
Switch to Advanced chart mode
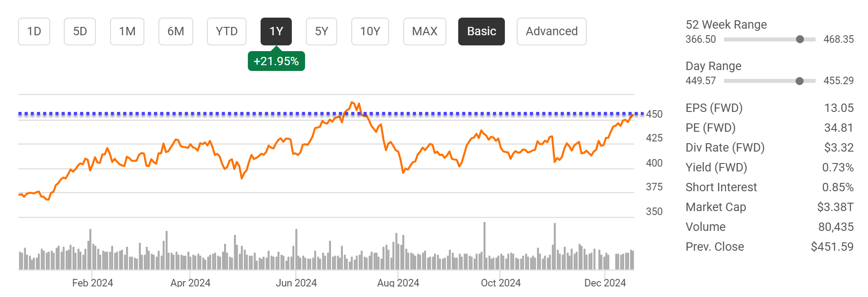(x=551, y=31)
